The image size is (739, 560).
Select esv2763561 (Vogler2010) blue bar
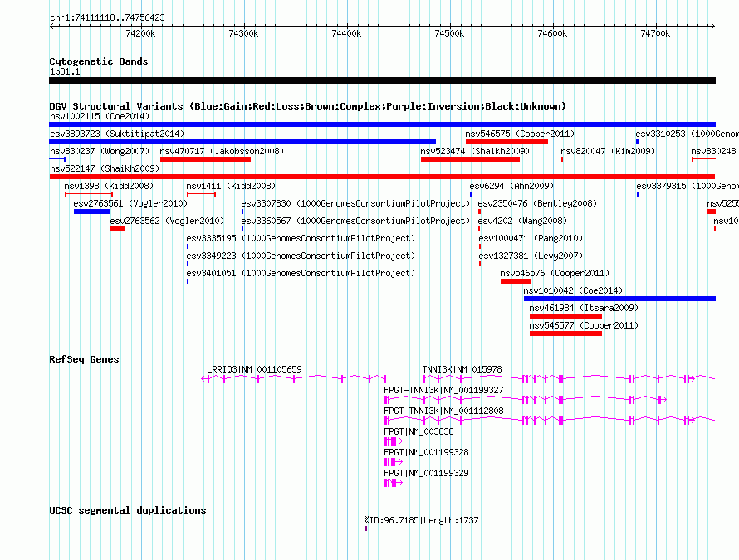(x=92, y=212)
